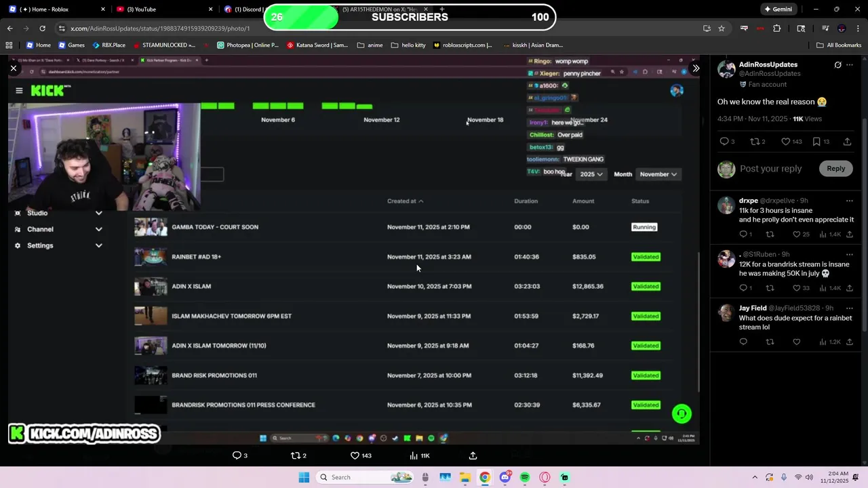Image resolution: width=868 pixels, height=488 pixels.
Task: Open the AdinRossUpdates profile name link
Action: click(x=768, y=65)
